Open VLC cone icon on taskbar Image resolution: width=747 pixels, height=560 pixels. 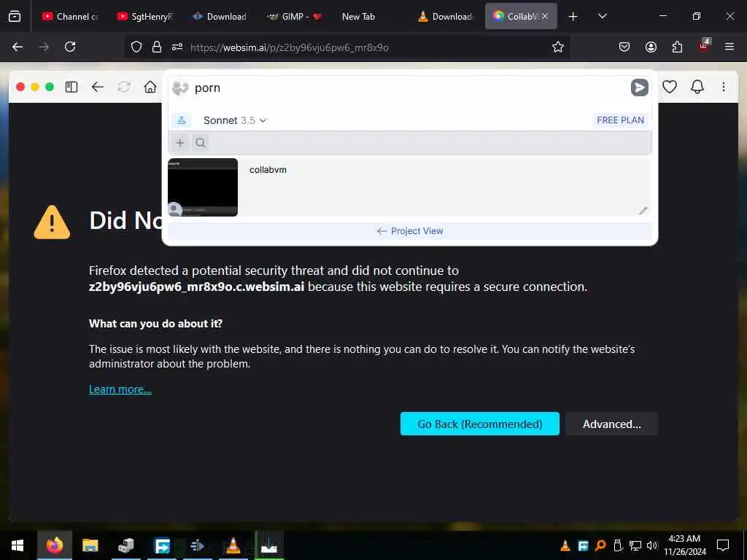(233, 545)
